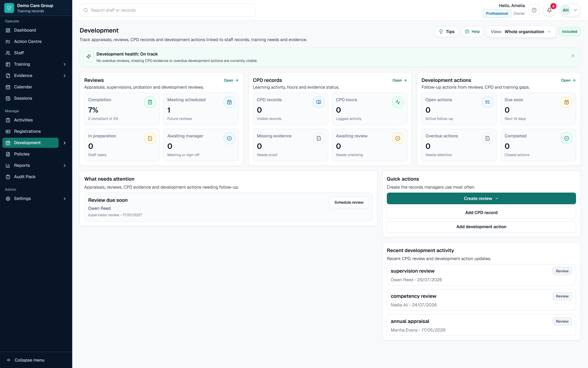
Task: Open the Create review dropdown button
Action: point(481,198)
